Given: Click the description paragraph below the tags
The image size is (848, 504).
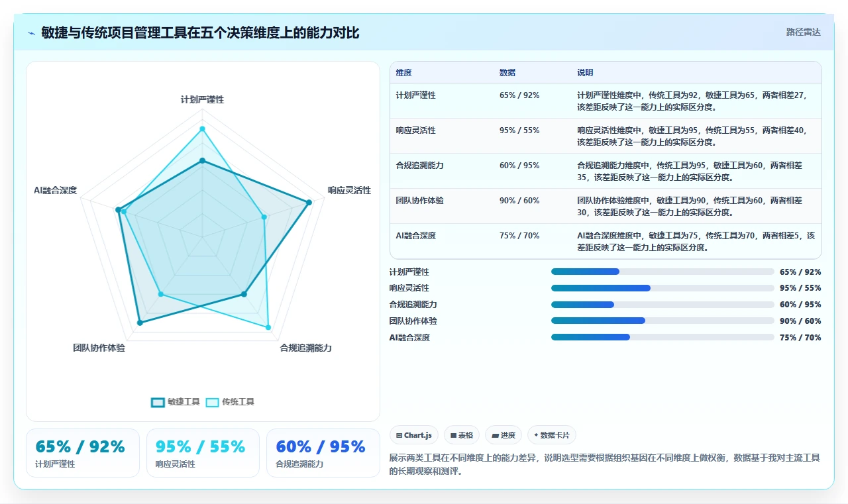Looking at the screenshot, I should click(x=605, y=465).
